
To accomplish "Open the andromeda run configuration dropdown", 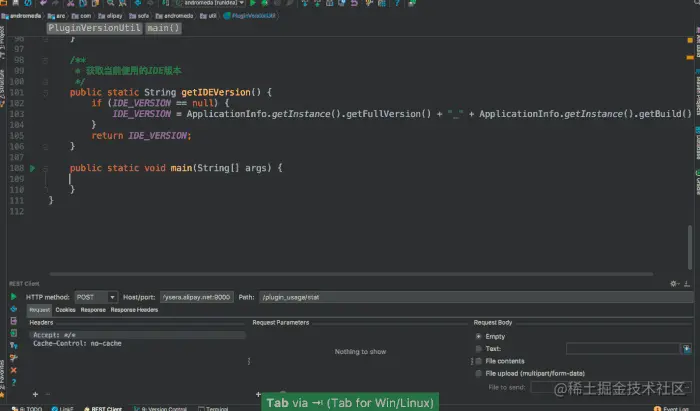I will [209, 3].
